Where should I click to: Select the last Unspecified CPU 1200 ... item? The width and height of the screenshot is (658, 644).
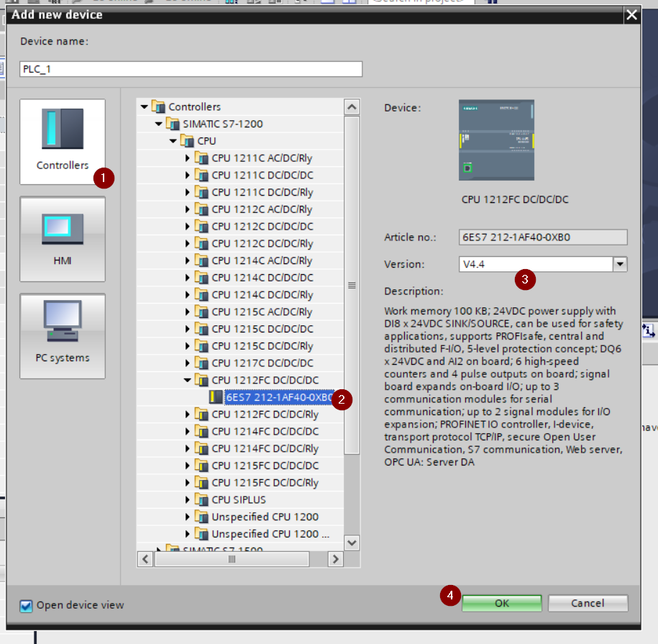click(270, 534)
